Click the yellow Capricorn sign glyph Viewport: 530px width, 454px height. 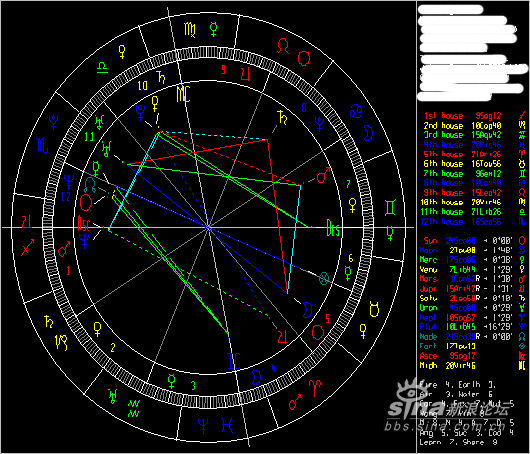coord(61,342)
